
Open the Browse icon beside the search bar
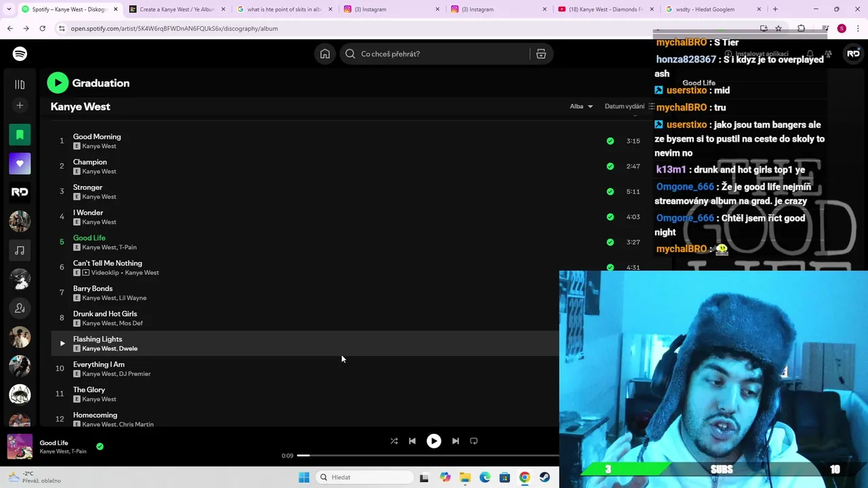541,54
